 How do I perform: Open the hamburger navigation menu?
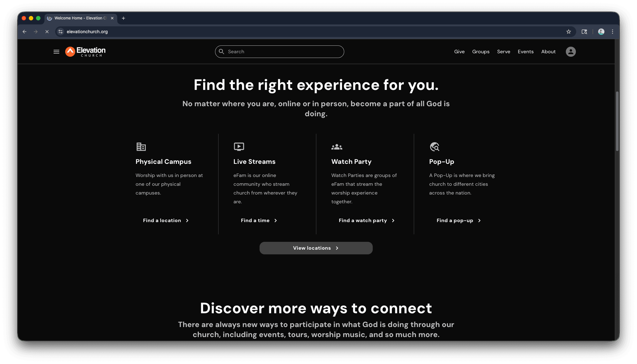56,52
